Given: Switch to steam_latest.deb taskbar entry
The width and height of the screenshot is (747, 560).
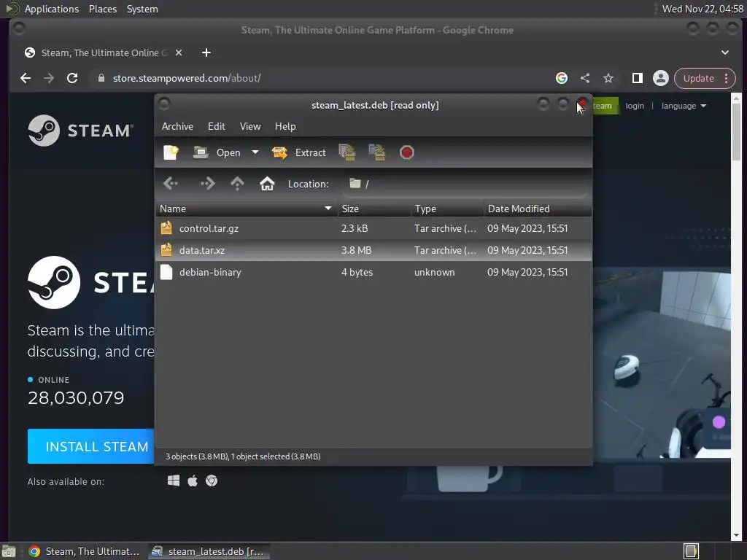Looking at the screenshot, I should tap(209, 551).
